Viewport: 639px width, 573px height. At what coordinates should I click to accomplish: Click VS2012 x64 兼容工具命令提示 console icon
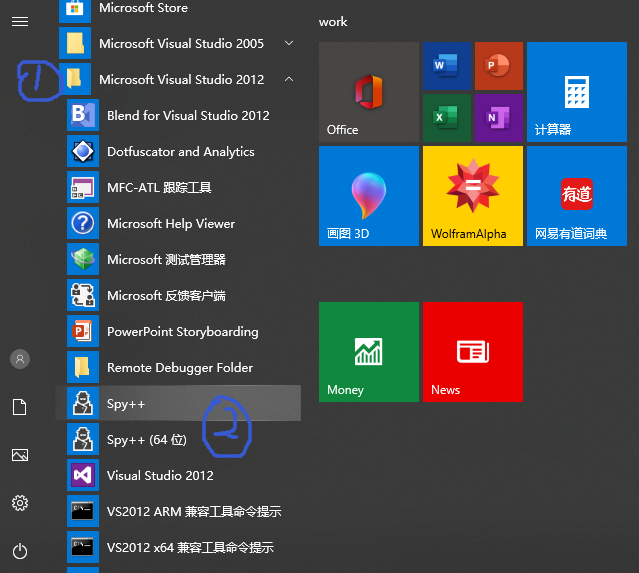pyautogui.click(x=83, y=547)
